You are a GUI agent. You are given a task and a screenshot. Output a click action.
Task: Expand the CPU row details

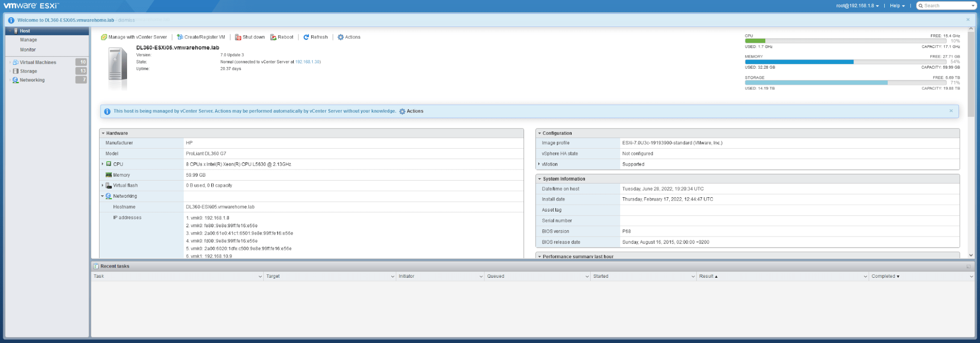click(x=102, y=164)
